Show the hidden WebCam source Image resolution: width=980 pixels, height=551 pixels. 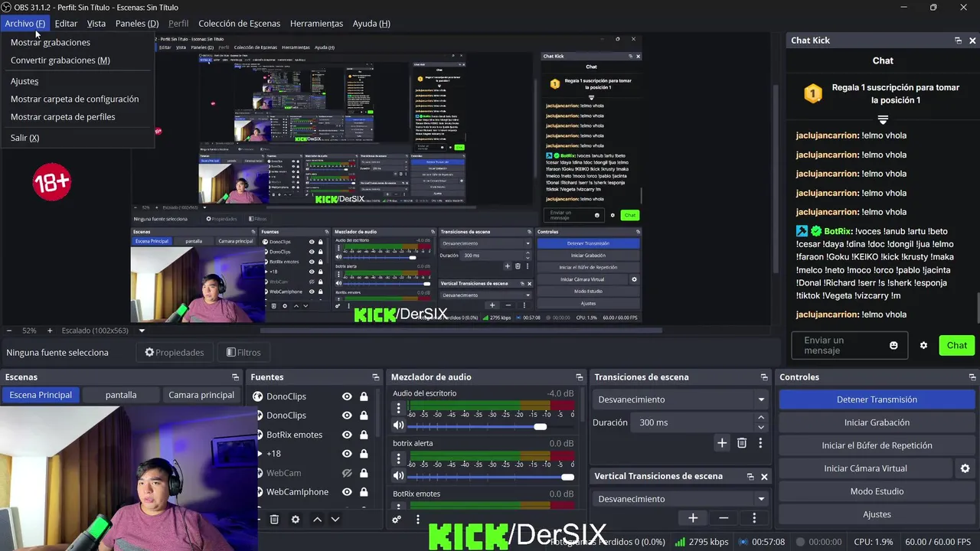pos(347,473)
